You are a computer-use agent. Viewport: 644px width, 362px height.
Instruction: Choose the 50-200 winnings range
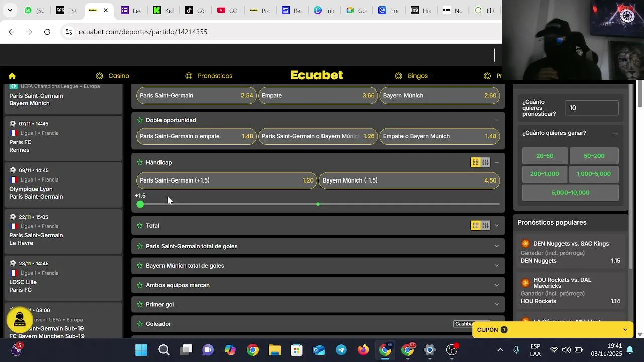click(x=594, y=156)
